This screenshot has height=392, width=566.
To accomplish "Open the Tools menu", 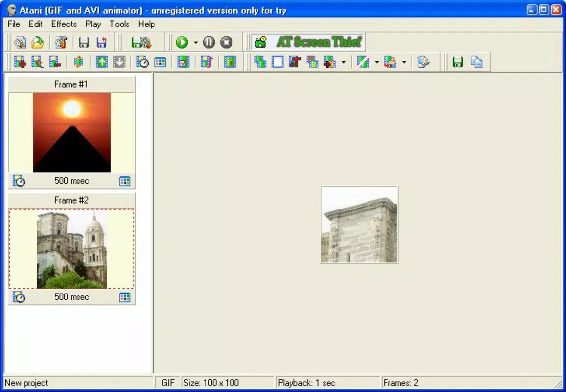I will tap(120, 24).
